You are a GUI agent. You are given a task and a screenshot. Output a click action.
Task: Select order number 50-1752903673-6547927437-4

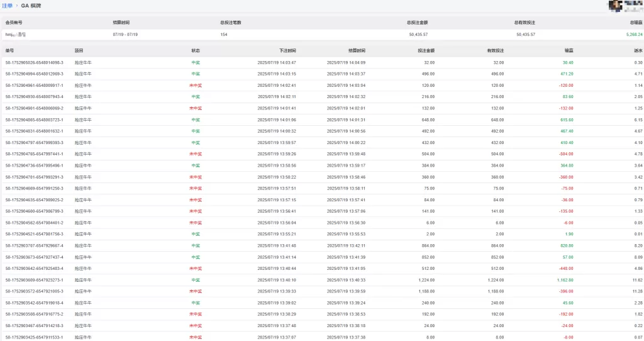click(35, 257)
